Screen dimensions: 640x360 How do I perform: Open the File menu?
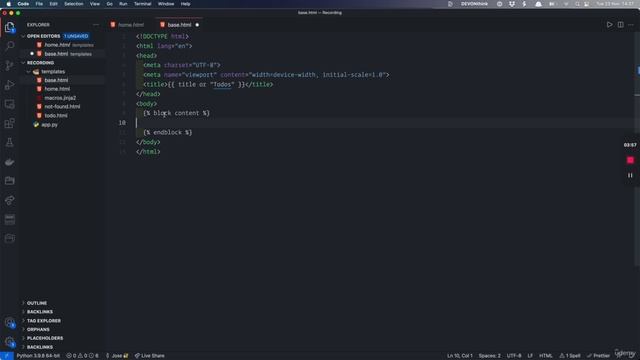click(x=39, y=4)
